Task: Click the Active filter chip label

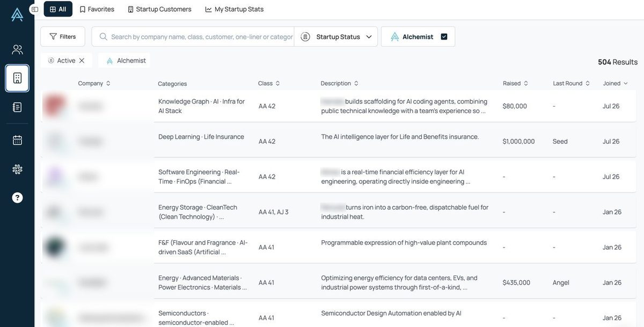Action: tap(66, 61)
